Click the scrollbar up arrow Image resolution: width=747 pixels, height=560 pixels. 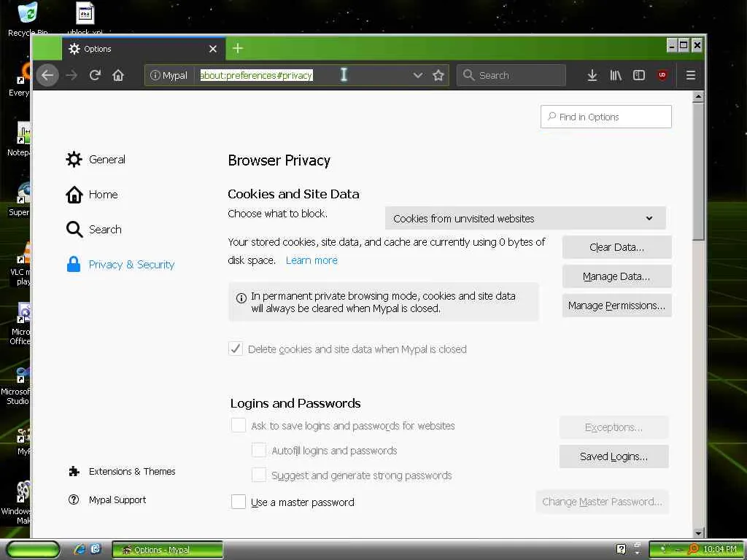tap(698, 96)
